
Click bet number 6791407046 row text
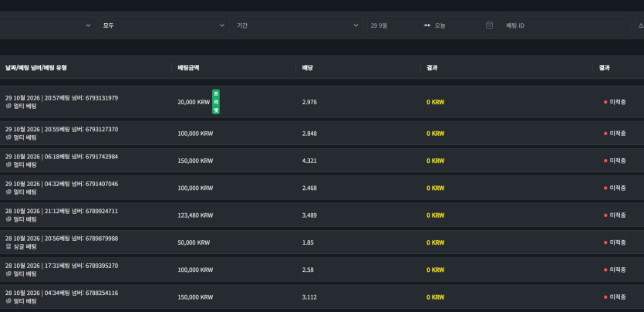point(62,184)
